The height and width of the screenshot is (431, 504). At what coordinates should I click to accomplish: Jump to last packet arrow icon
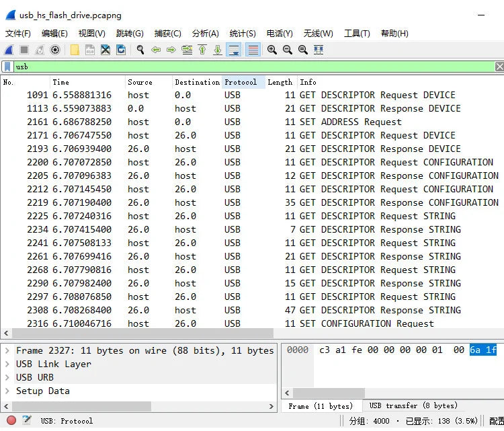pos(218,50)
